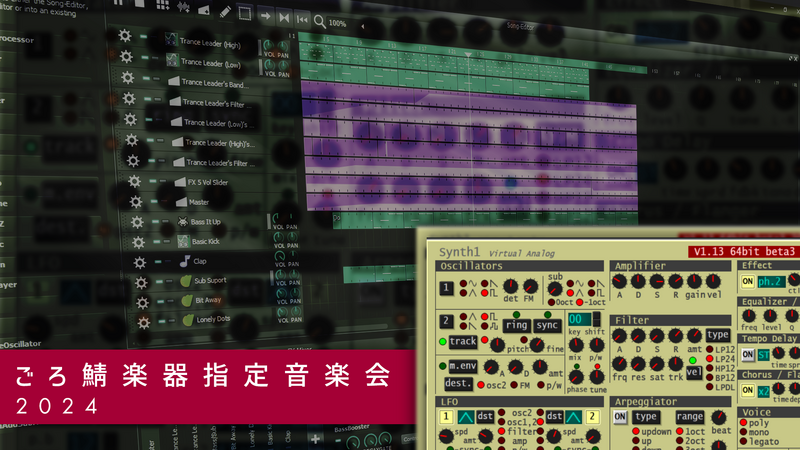Click the sync button in Synth1

547,325
